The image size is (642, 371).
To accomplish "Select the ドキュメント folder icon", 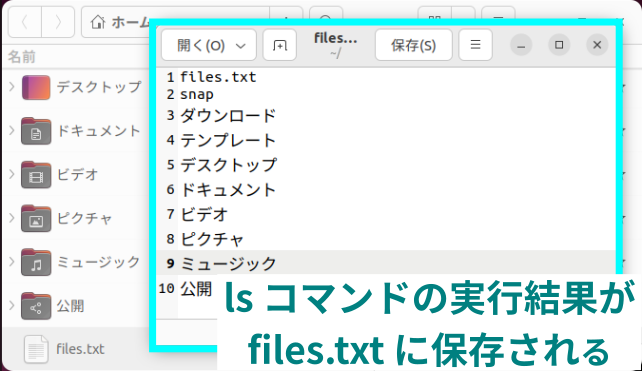I will tap(36, 131).
